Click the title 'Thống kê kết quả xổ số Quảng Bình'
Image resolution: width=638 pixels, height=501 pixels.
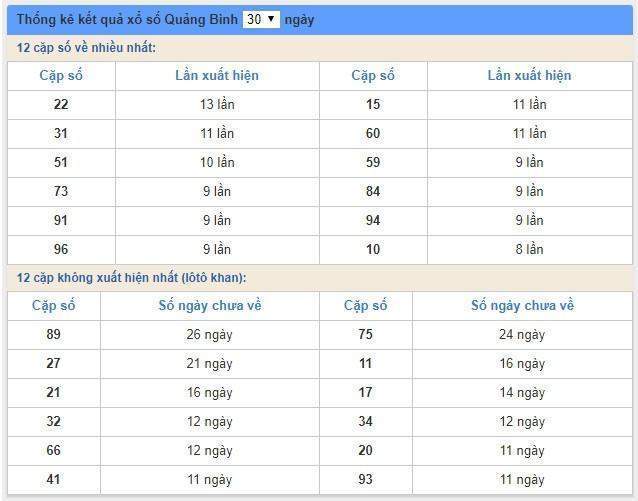(127, 19)
